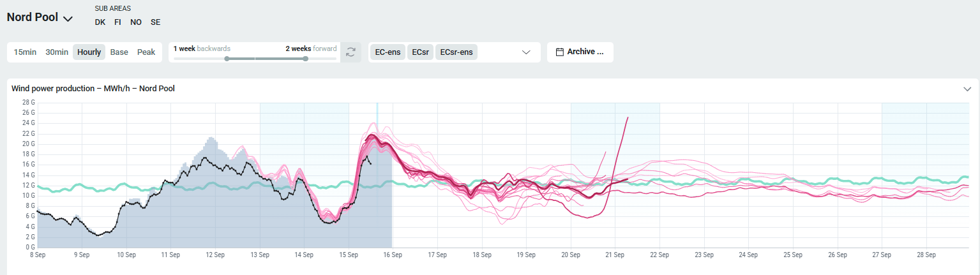Click the 16 Sep marker on chart axis

pos(393,255)
